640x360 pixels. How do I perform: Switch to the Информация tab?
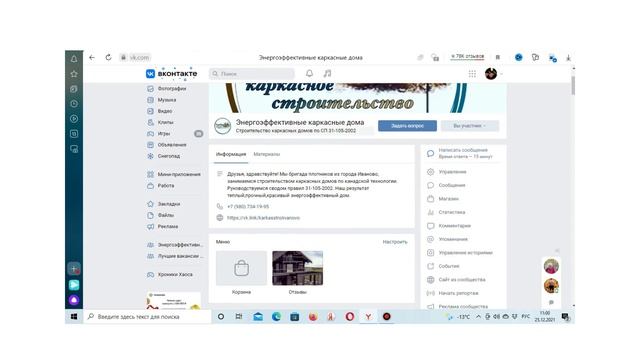pos(231,154)
